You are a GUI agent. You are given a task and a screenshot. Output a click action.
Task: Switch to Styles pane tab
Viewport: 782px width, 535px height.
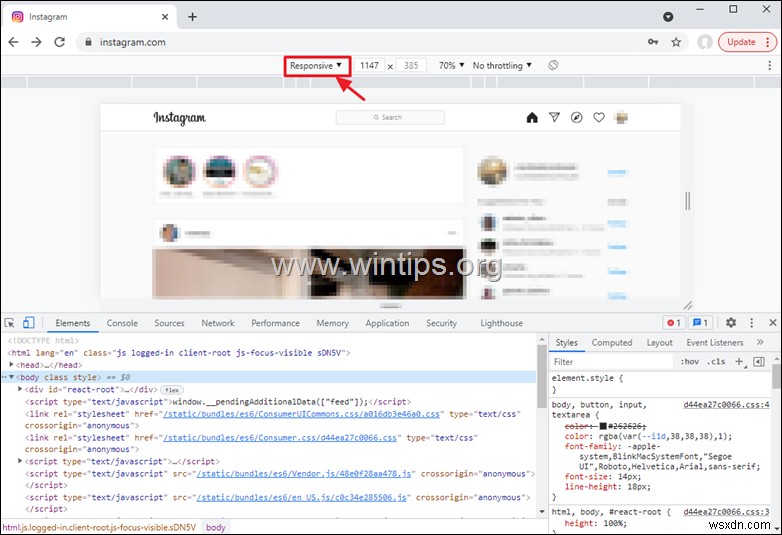(x=567, y=343)
